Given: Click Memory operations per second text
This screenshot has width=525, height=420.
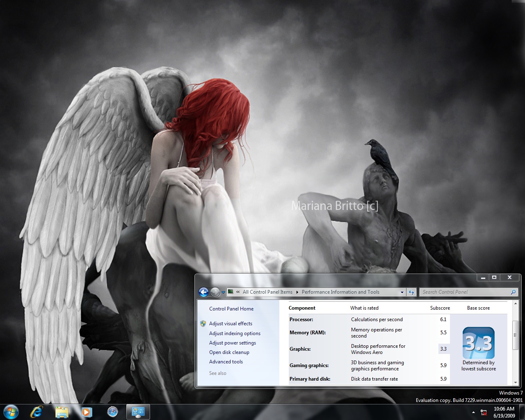Looking at the screenshot, I should (x=376, y=333).
